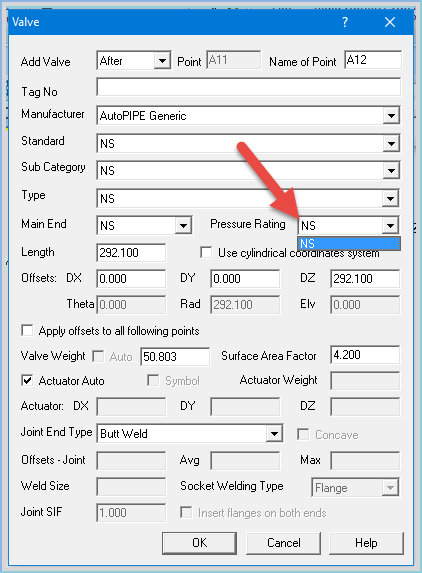
Task: Click the Help button
Action: [x=366, y=543]
